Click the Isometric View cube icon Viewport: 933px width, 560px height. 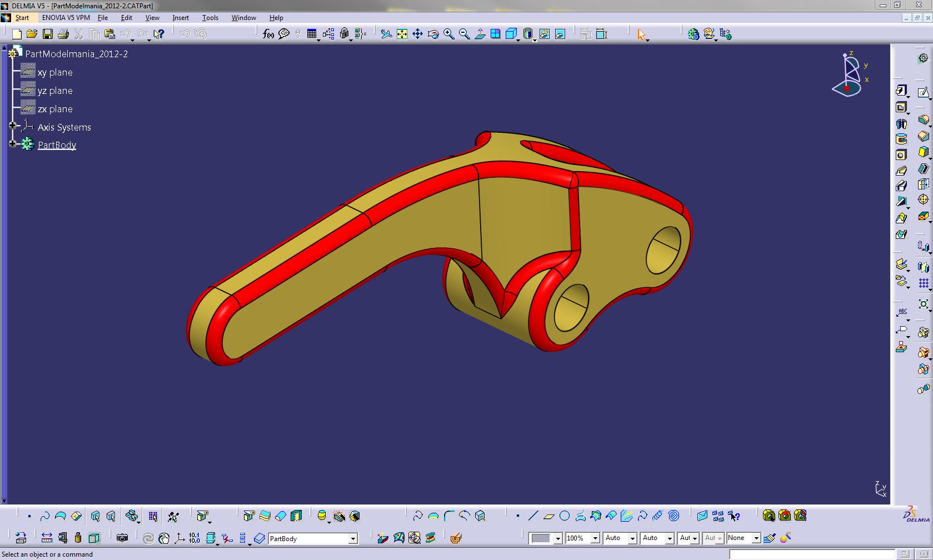[x=511, y=34]
